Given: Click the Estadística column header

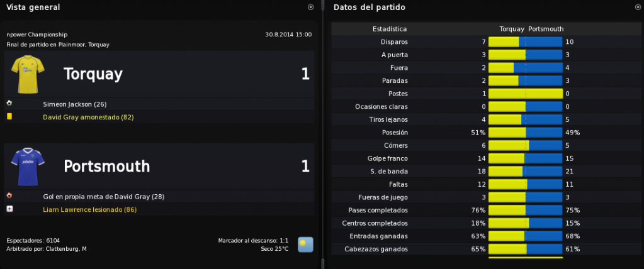Looking at the screenshot, I should point(390,29).
